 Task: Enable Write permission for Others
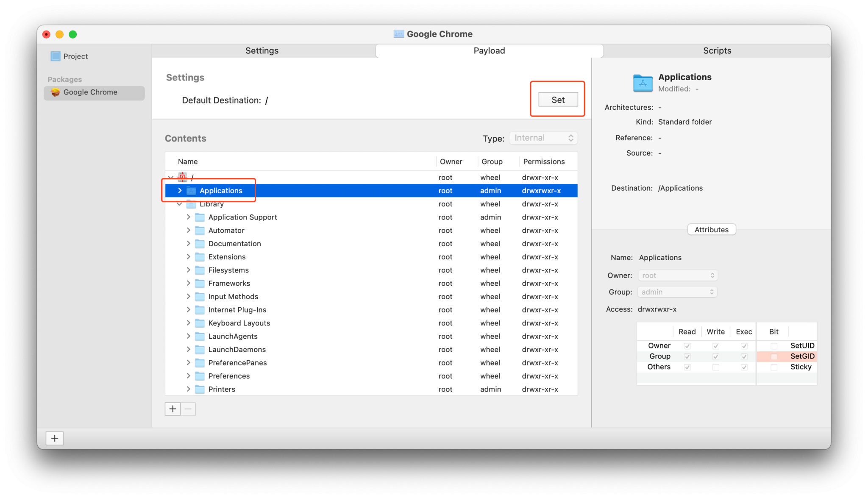coord(715,367)
